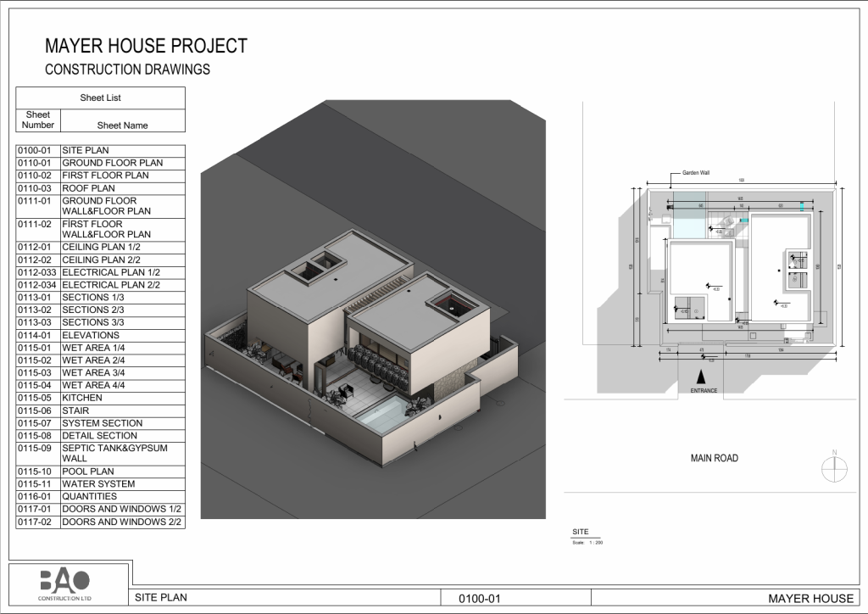Select the 3D isometric house view
The height and width of the screenshot is (614, 868).
pos(373,310)
